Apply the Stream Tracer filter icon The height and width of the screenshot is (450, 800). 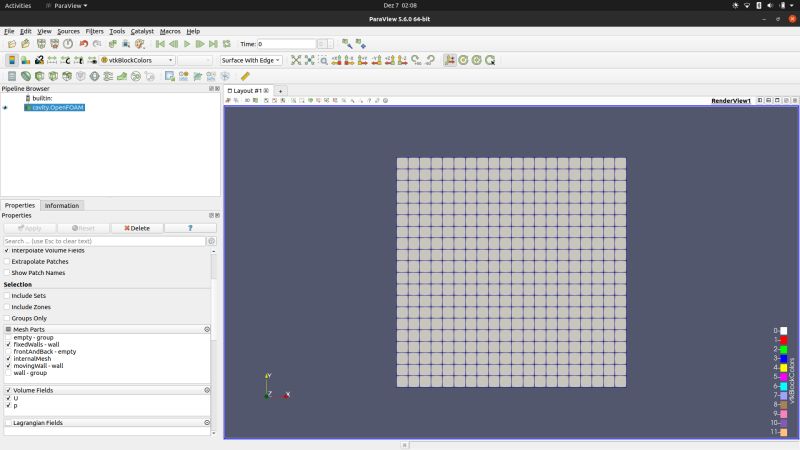[x=108, y=77]
